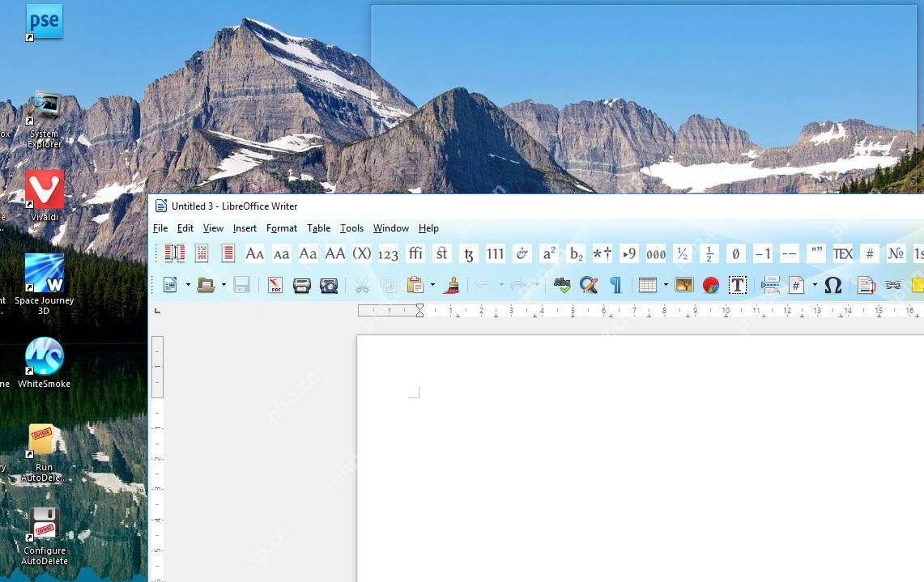Create a new Writer document
Screen dimensions: 924x582
pos(170,285)
